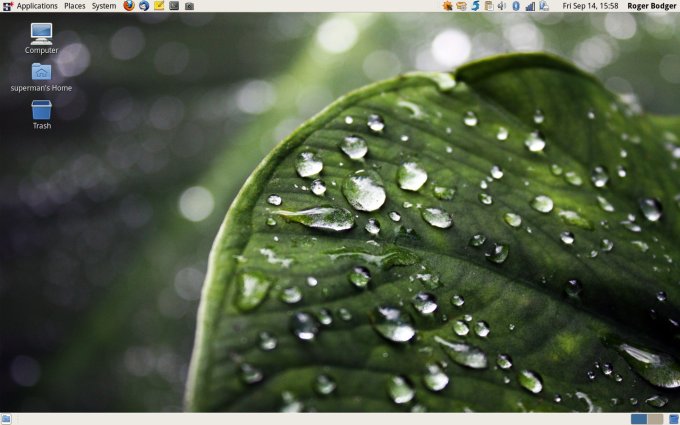Open the yellow sticky notes launcher
This screenshot has width=680, height=425.
click(159, 6)
